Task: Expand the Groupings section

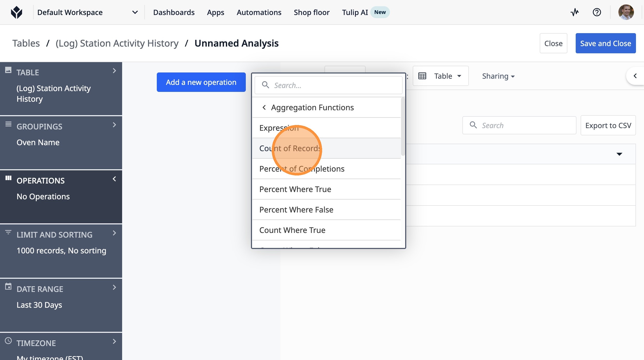Action: 114,125
